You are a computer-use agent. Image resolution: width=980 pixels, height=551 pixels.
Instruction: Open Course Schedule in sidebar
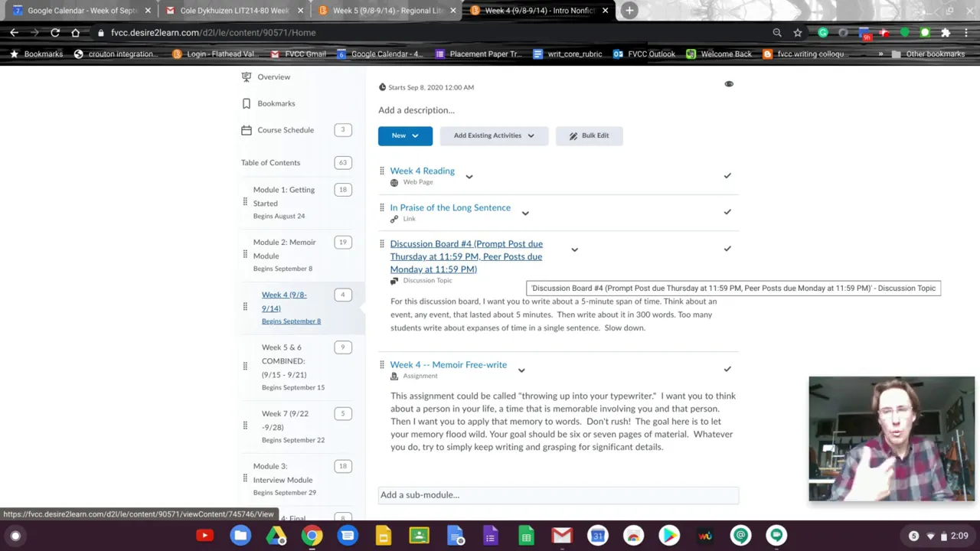[x=285, y=130]
